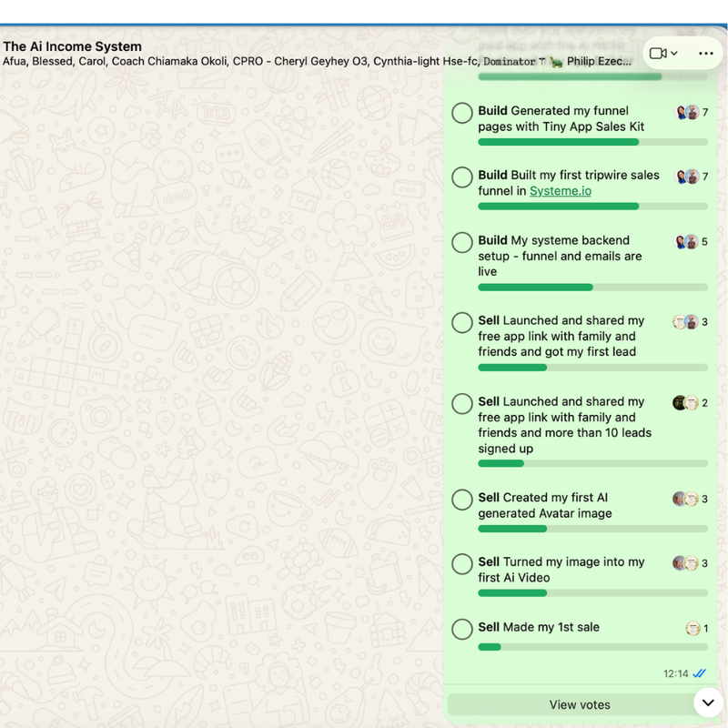Select 'got my first lead' poll option
Viewport: 728px width, 728px height.
pos(462,322)
